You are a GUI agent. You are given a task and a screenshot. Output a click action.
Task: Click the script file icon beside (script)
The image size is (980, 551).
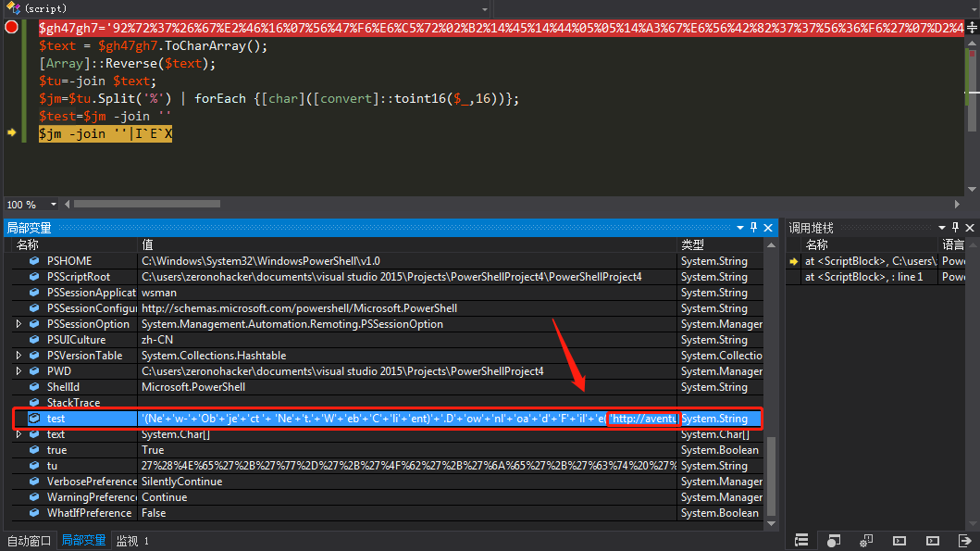(13, 8)
